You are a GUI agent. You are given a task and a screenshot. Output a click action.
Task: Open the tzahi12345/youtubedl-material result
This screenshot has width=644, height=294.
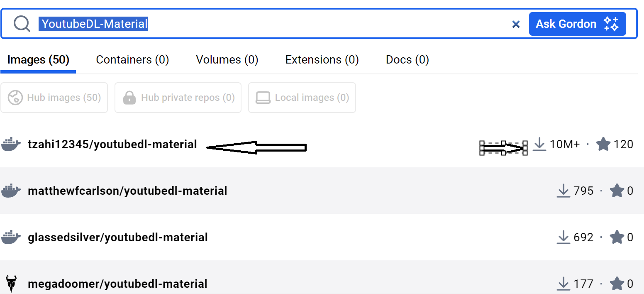pyautogui.click(x=112, y=145)
